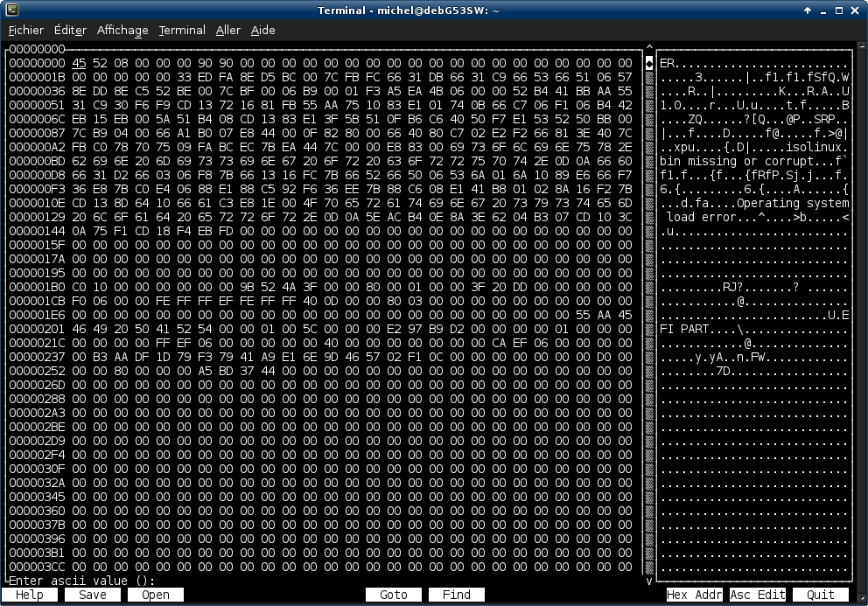The width and height of the screenshot is (868, 606).
Task: Select the underlined 45 byte in row 00000000
Action: coord(79,63)
